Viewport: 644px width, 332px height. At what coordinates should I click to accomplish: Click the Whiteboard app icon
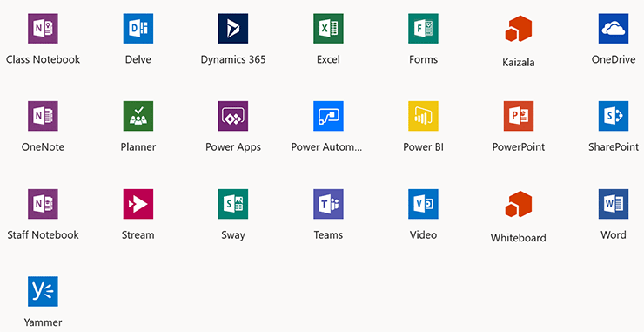tap(519, 204)
